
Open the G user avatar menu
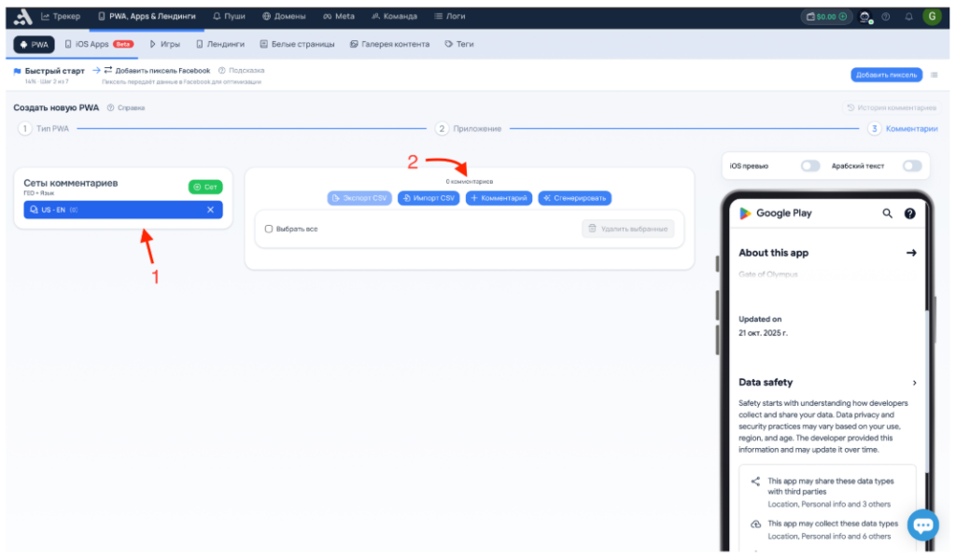click(932, 17)
